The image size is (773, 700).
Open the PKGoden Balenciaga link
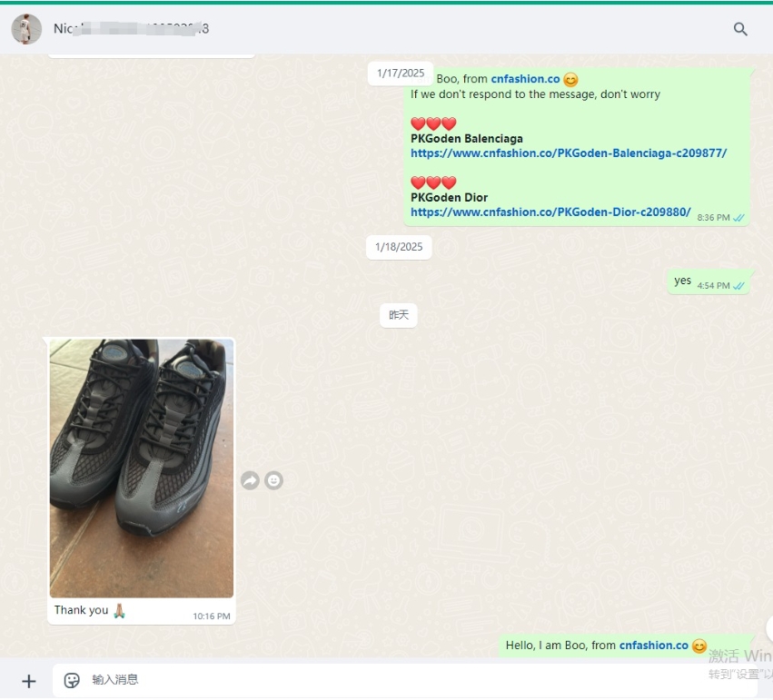pos(569,153)
